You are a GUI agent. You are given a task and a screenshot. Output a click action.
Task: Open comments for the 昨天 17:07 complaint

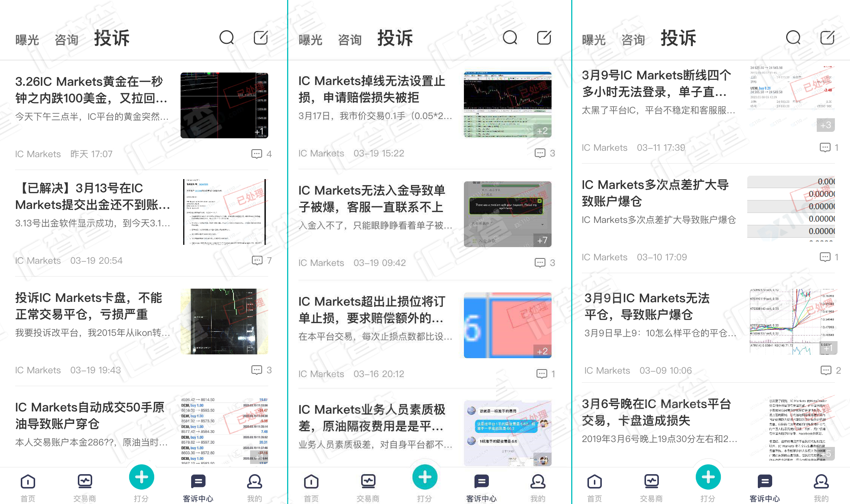click(261, 154)
